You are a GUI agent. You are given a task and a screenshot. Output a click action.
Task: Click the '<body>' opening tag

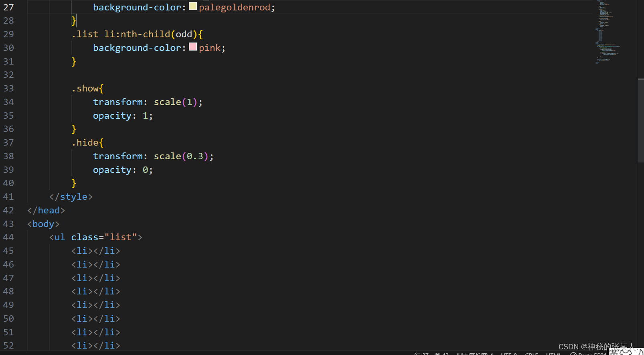tap(43, 224)
